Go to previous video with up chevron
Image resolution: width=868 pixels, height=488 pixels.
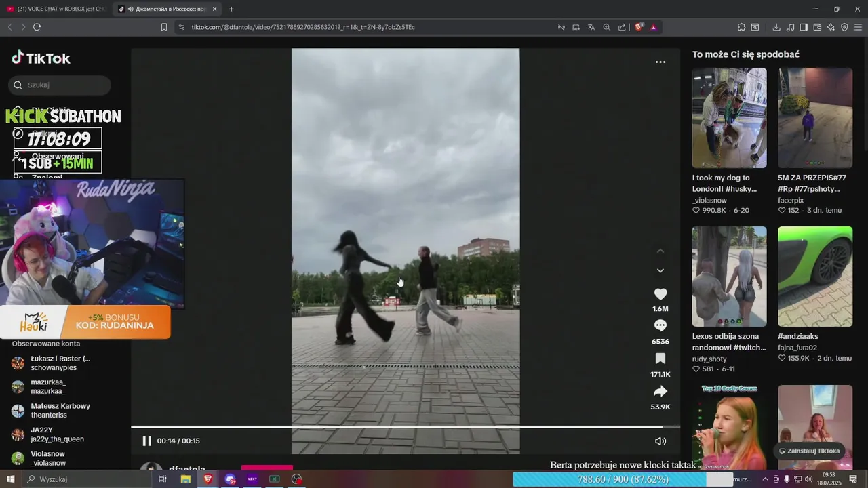point(660,251)
